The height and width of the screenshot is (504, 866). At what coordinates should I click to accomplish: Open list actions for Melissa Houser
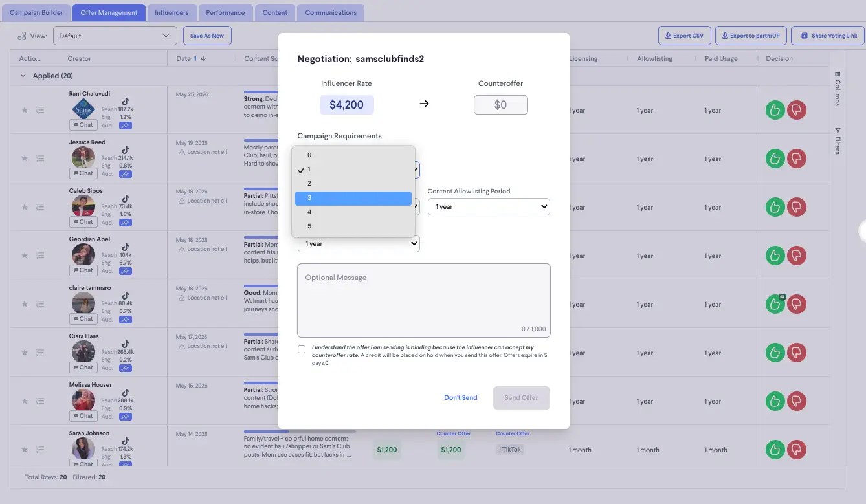coord(40,401)
